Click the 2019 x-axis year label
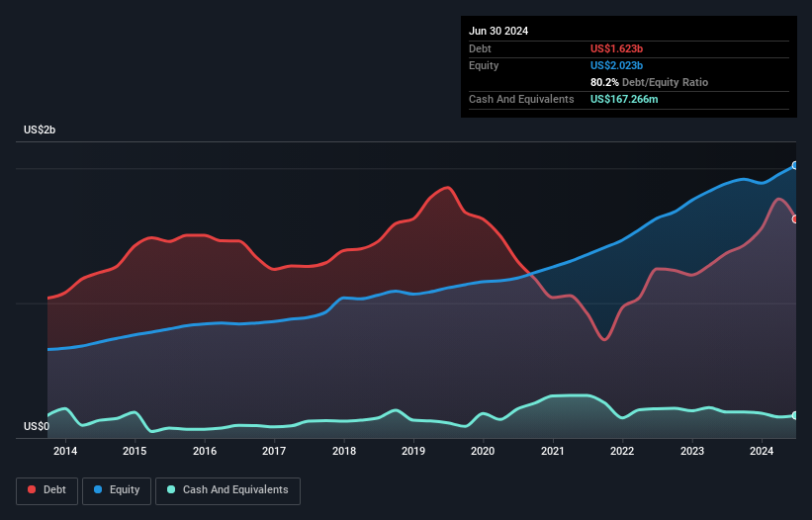The width and height of the screenshot is (812, 520). 413,452
